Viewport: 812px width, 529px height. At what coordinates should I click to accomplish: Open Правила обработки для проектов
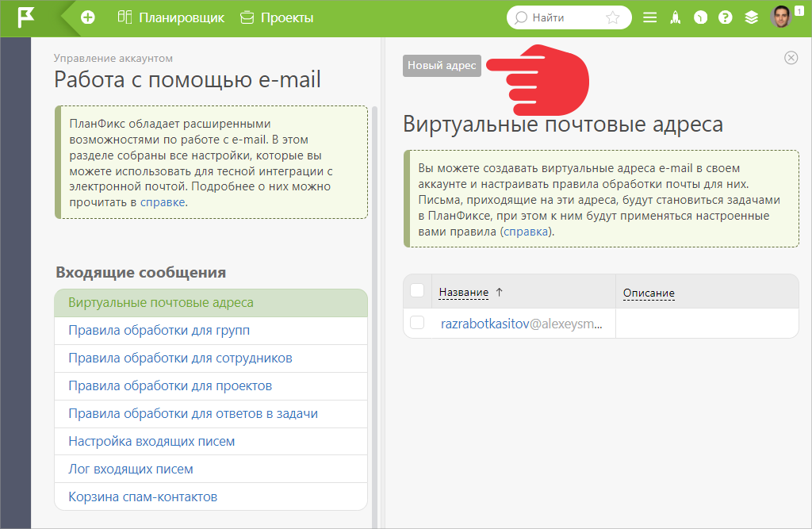tap(211, 386)
